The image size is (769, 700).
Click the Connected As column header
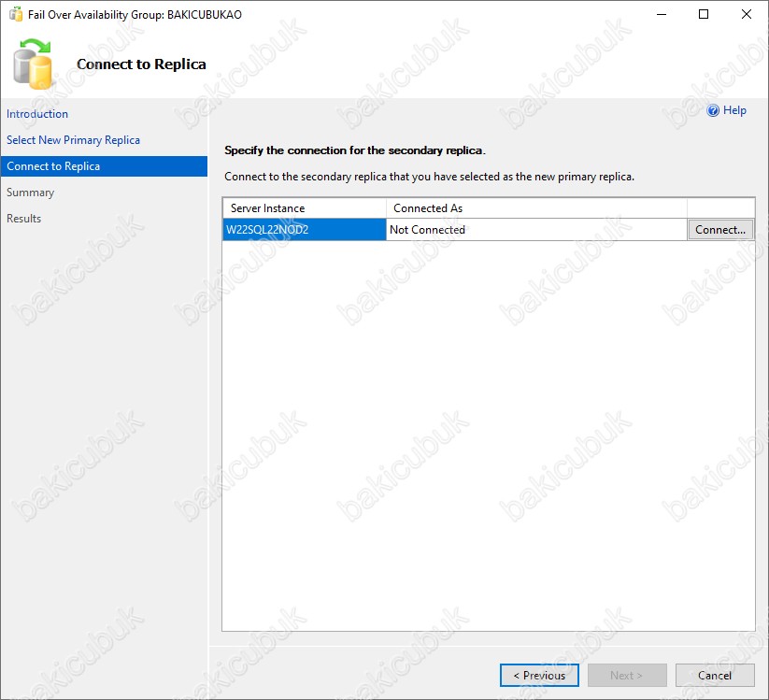tap(536, 208)
